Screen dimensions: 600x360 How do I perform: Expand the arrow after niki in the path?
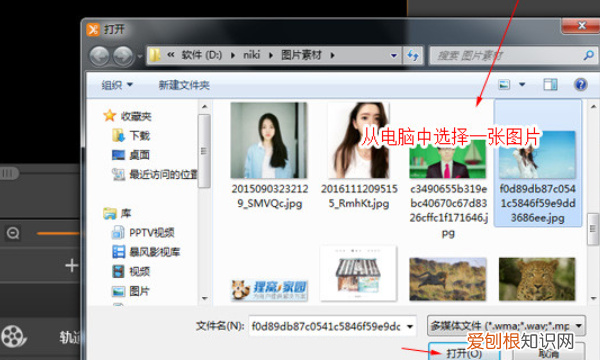tap(271, 55)
